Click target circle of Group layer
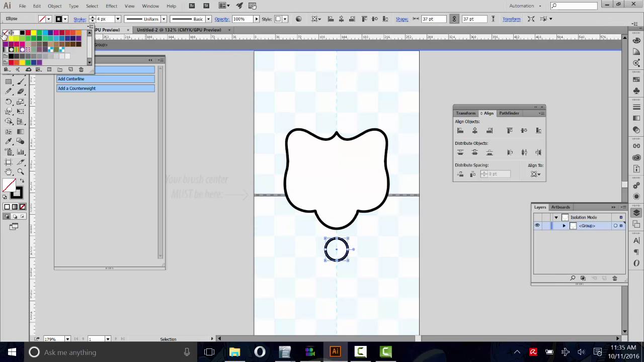 click(x=615, y=226)
